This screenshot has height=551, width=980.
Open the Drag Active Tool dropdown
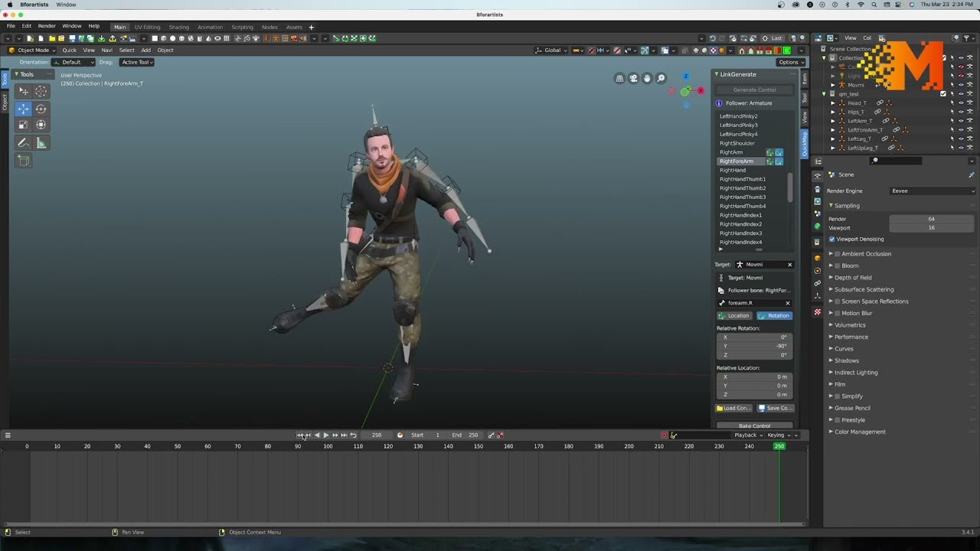pos(137,62)
